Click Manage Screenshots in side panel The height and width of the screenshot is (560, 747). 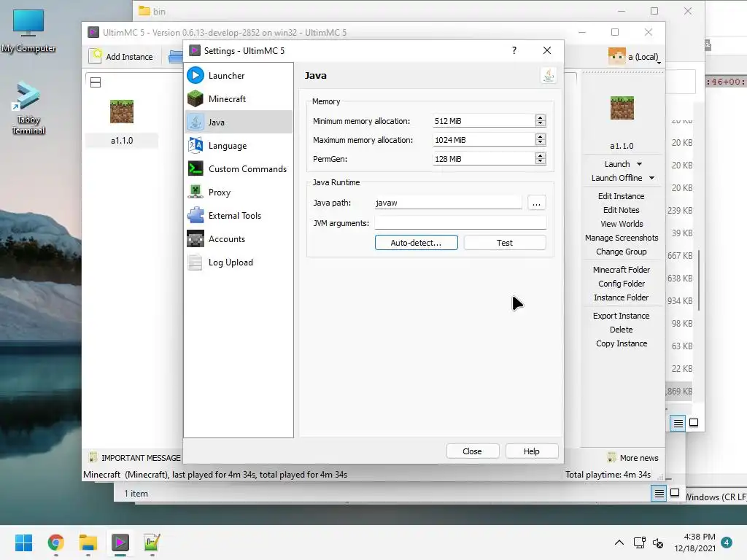pyautogui.click(x=622, y=238)
